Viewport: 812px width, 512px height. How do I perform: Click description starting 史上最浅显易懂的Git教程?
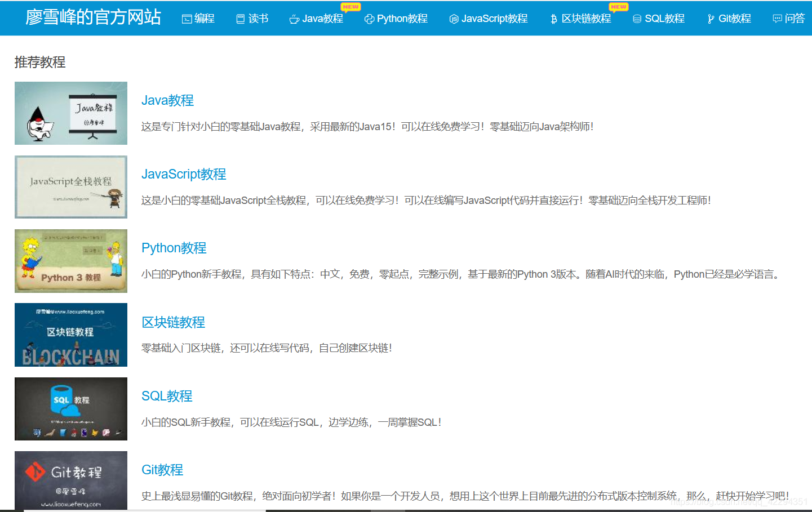[465, 496]
